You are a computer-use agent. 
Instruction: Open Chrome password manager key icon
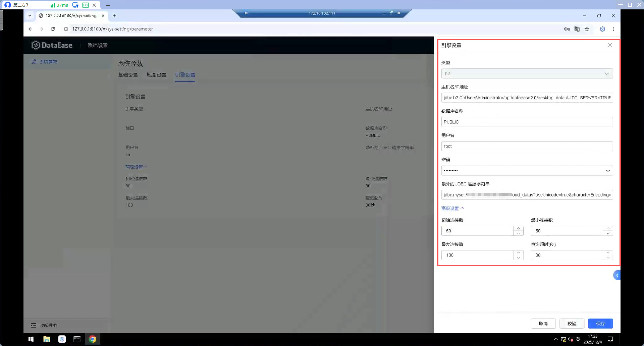[x=567, y=29]
